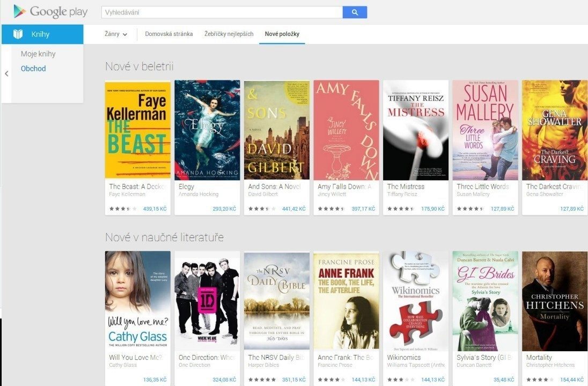Screen dimensions: 588x386
Task: Open the Wikinomics book cover
Action: point(415,301)
